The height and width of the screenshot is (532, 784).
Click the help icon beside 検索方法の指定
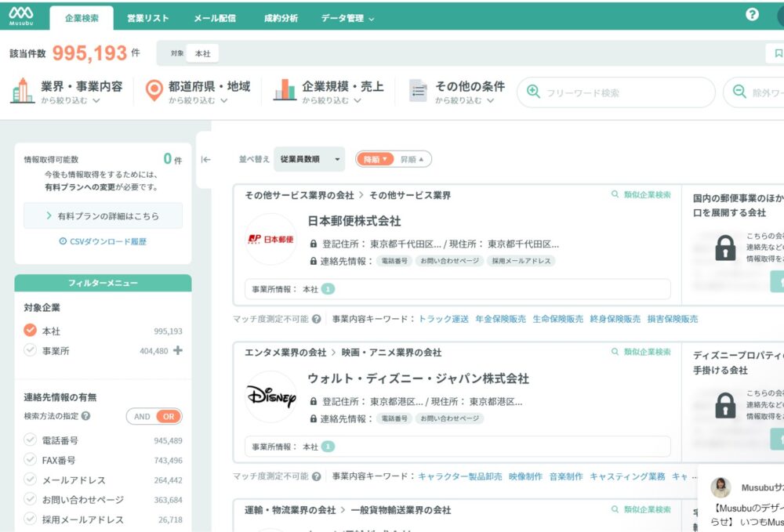point(86,415)
